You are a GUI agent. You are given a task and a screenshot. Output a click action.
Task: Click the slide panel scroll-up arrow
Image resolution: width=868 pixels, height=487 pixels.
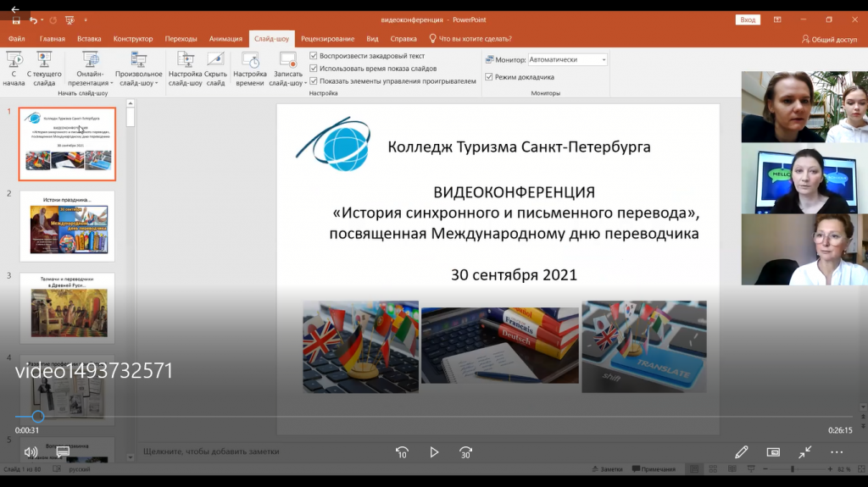(130, 103)
